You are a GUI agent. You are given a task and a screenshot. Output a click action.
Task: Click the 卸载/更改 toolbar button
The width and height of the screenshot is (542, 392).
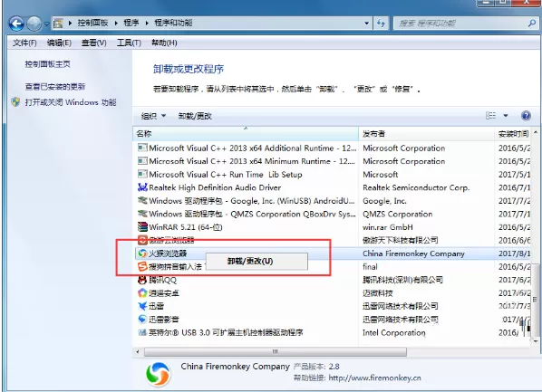point(195,116)
